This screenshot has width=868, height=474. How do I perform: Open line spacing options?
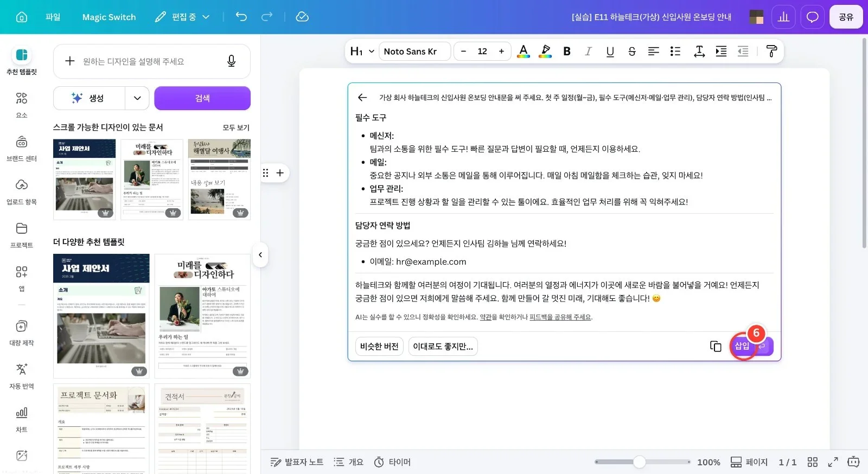click(x=699, y=52)
